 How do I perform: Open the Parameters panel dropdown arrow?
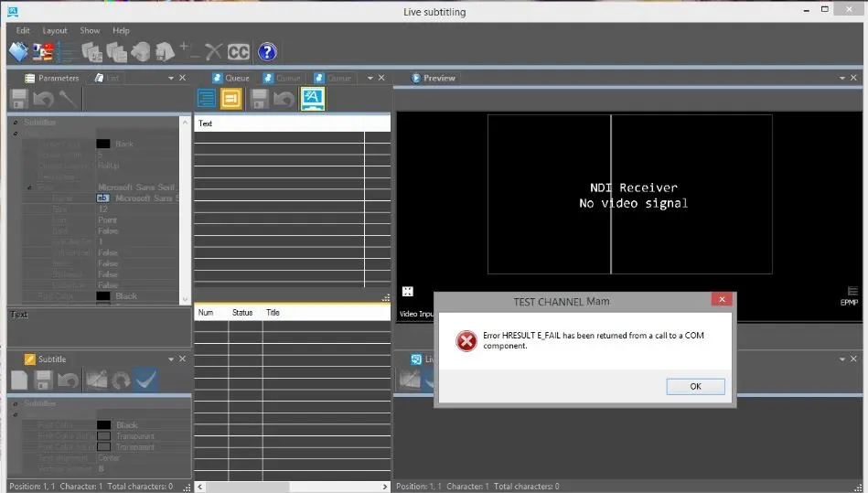pyautogui.click(x=170, y=79)
